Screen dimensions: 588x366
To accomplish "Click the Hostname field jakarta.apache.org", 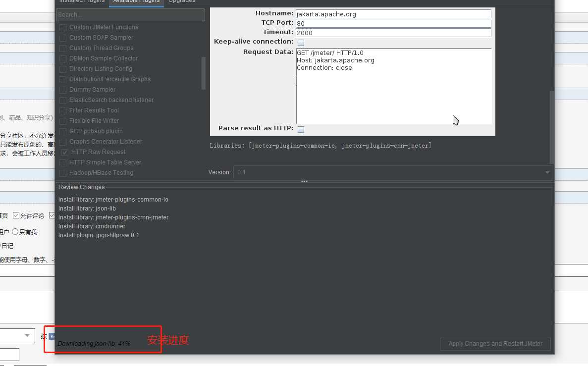I will tap(393, 14).
